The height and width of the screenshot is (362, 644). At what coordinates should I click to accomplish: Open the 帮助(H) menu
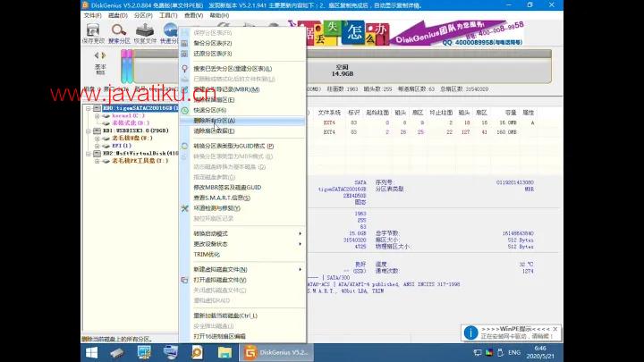[219, 15]
